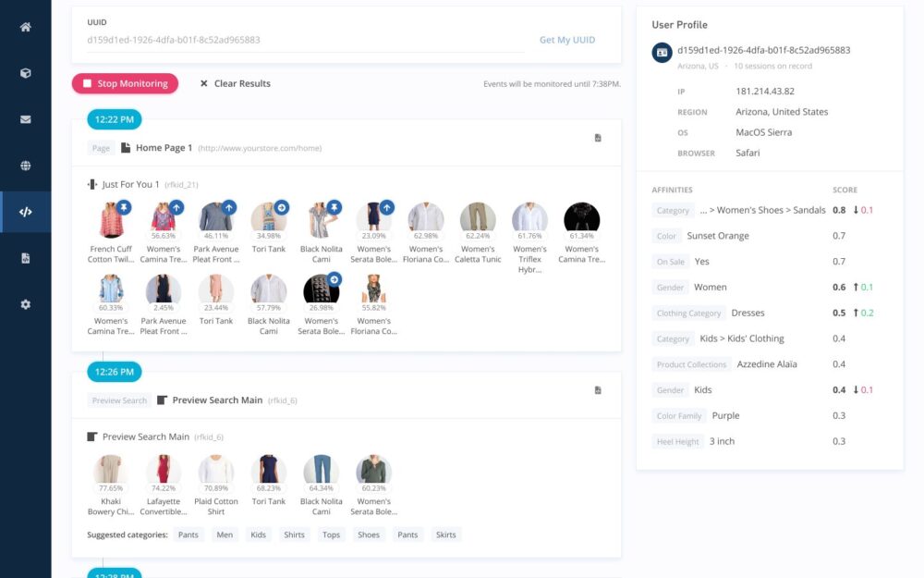Click Clear Results
The image size is (924, 578).
click(235, 83)
